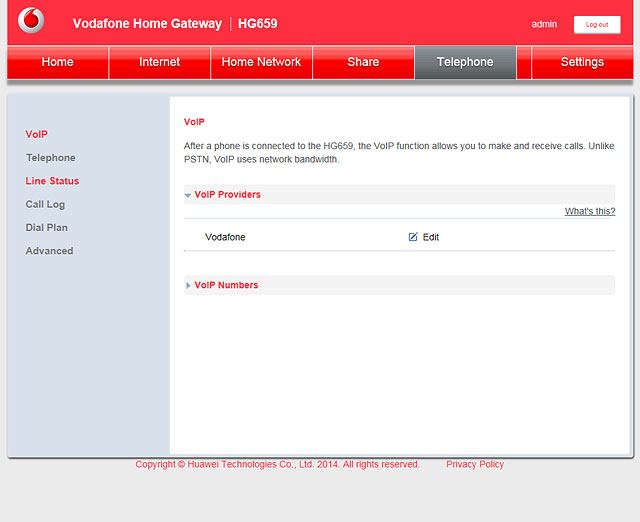Go to the Home Network tab
This screenshot has width=640, height=522.
261,62
